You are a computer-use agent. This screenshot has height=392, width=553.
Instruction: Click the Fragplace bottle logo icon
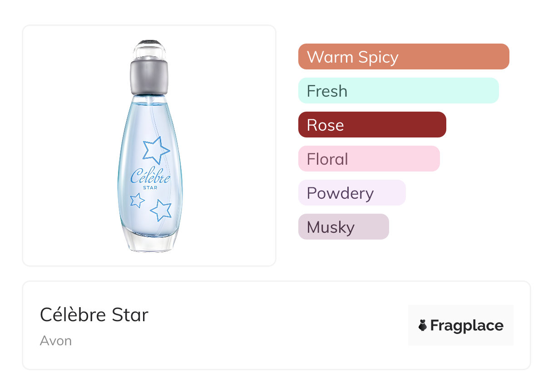coord(423,325)
